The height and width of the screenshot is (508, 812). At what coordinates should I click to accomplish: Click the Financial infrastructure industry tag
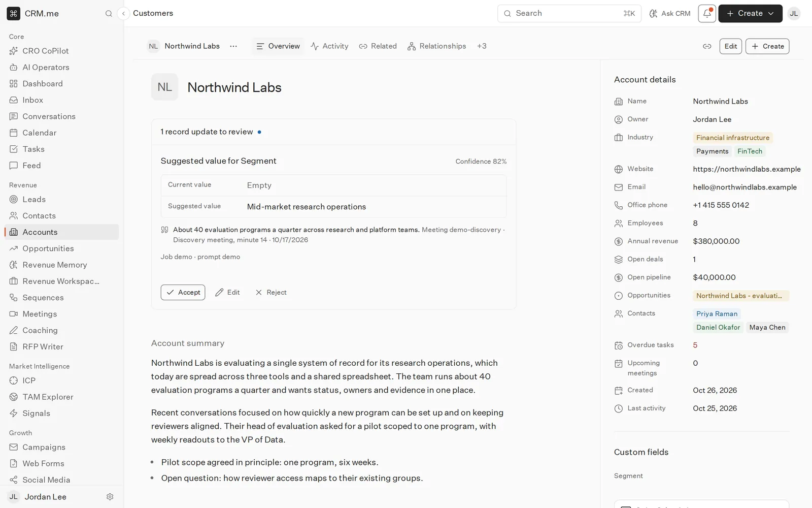[733, 138]
